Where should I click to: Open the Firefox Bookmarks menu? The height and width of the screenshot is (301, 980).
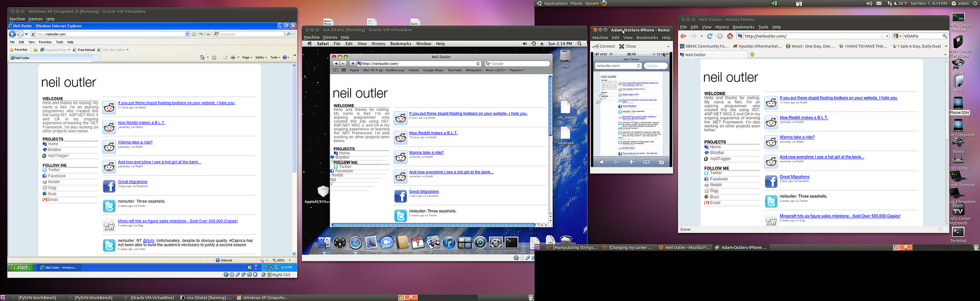(x=743, y=27)
